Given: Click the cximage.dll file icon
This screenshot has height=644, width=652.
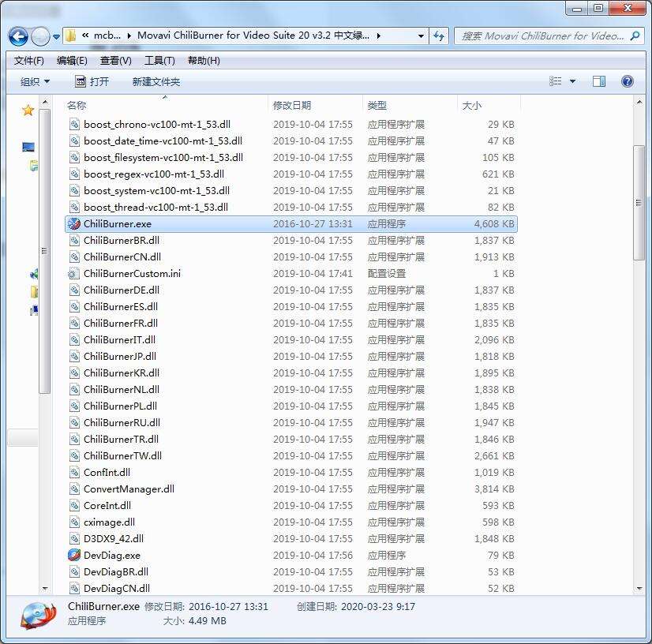Looking at the screenshot, I should pyautogui.click(x=74, y=522).
